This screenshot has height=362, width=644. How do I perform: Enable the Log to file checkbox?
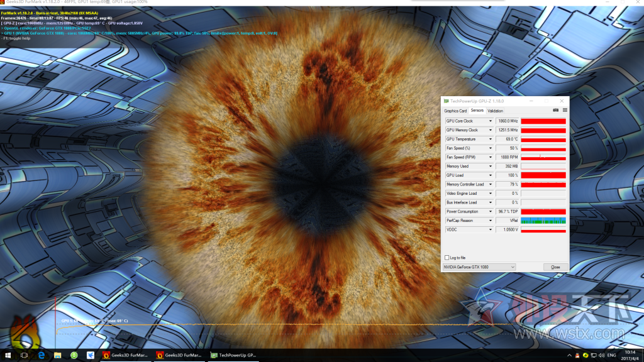coord(447,258)
